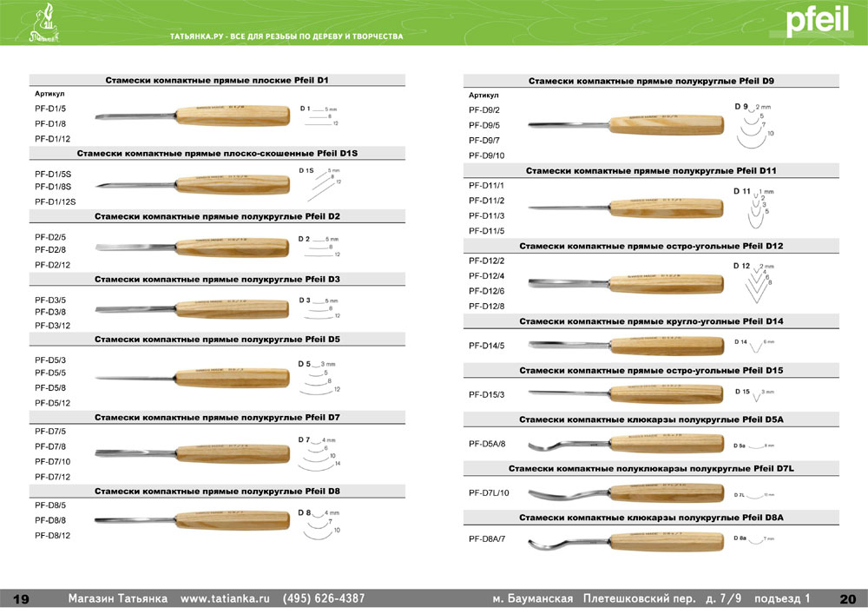The height and width of the screenshot is (614, 868).
Task: Click article code PF-D2/8
Action: tap(50, 250)
